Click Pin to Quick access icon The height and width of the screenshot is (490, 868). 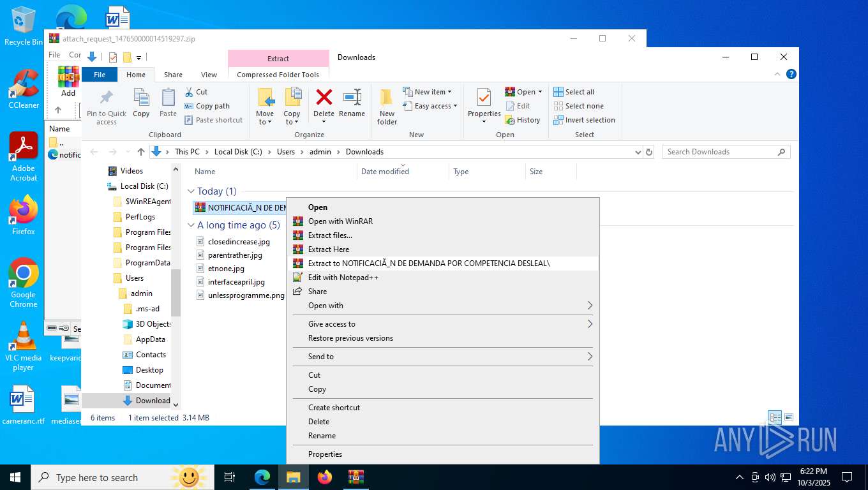(107, 107)
